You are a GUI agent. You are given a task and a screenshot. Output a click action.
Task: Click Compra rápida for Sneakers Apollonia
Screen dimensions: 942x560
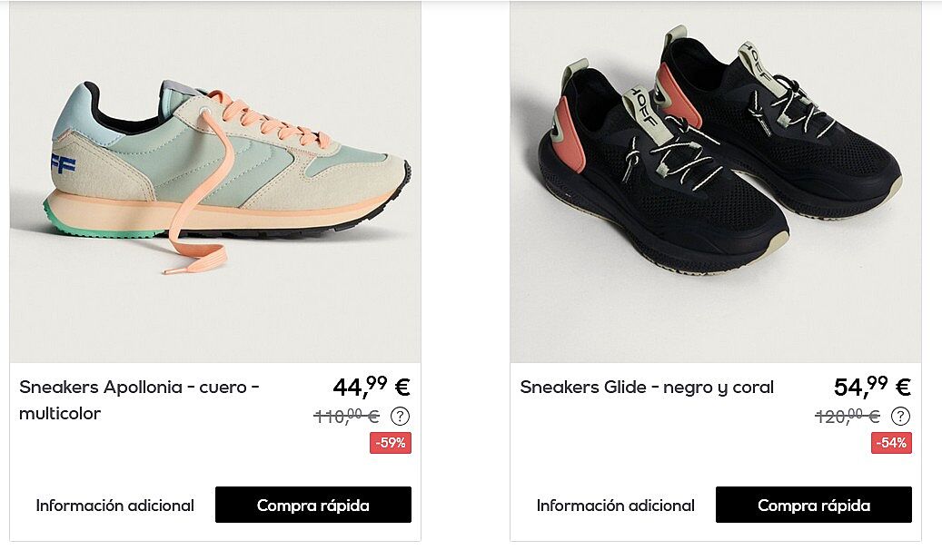pyautogui.click(x=313, y=505)
